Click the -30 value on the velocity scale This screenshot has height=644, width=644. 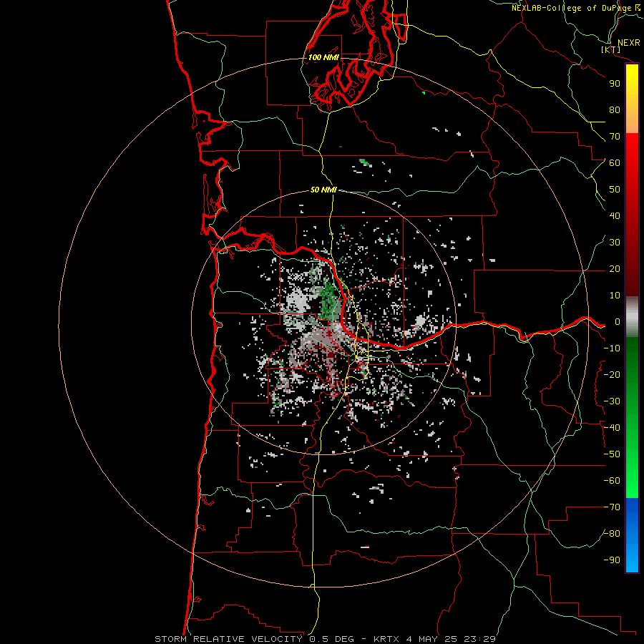pos(612,401)
